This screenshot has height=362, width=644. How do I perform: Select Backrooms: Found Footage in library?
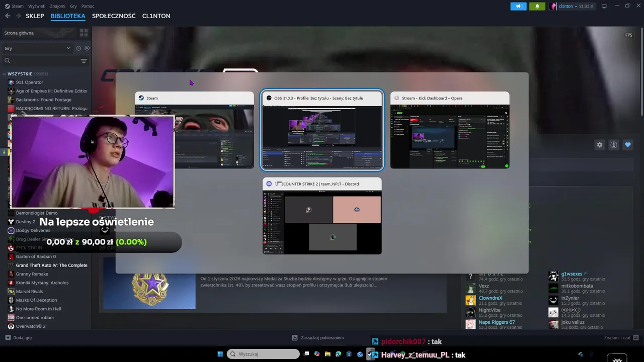coord(40,100)
